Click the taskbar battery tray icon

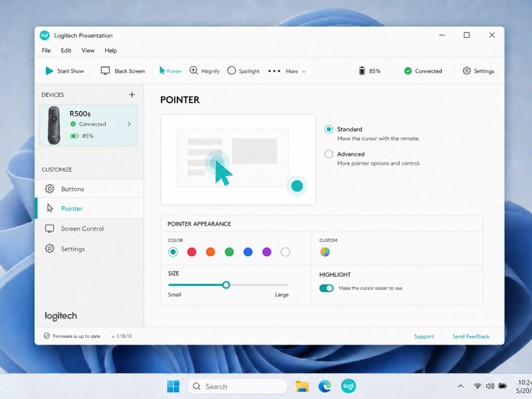click(503, 386)
